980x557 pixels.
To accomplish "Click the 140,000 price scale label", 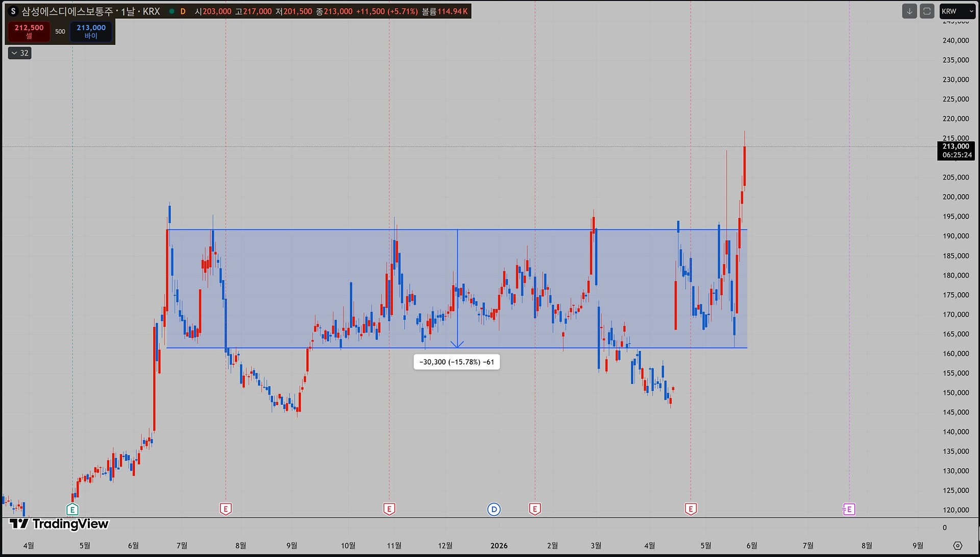I will pyautogui.click(x=955, y=431).
